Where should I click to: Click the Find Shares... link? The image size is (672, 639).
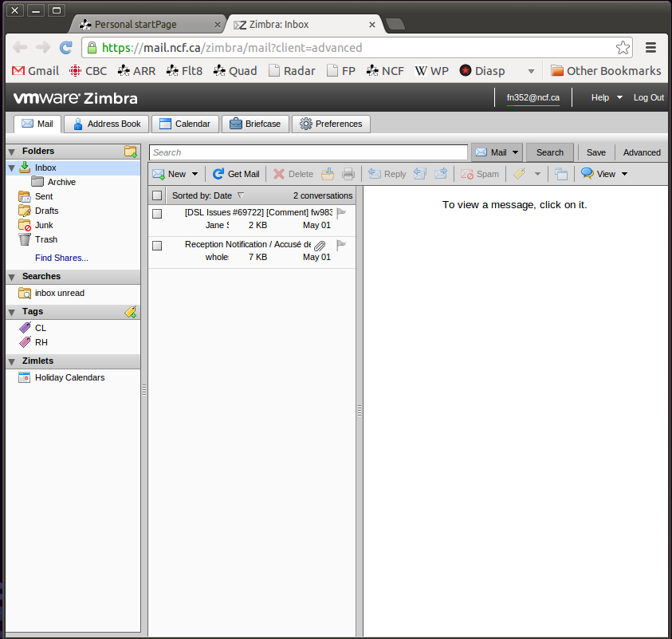coord(61,258)
